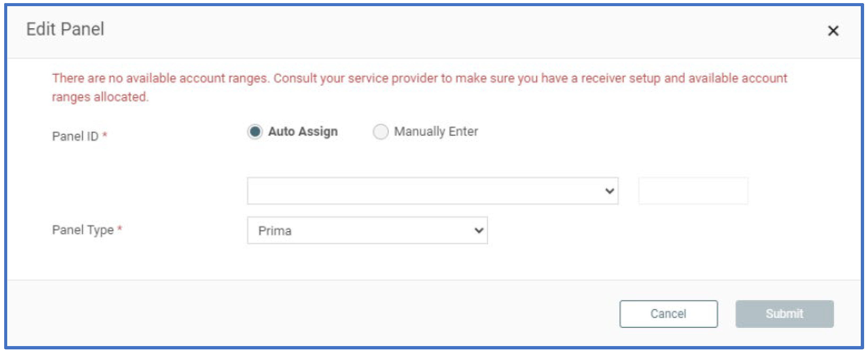Close the Edit Panel dialog
This screenshot has height=357, width=868.
tap(833, 31)
